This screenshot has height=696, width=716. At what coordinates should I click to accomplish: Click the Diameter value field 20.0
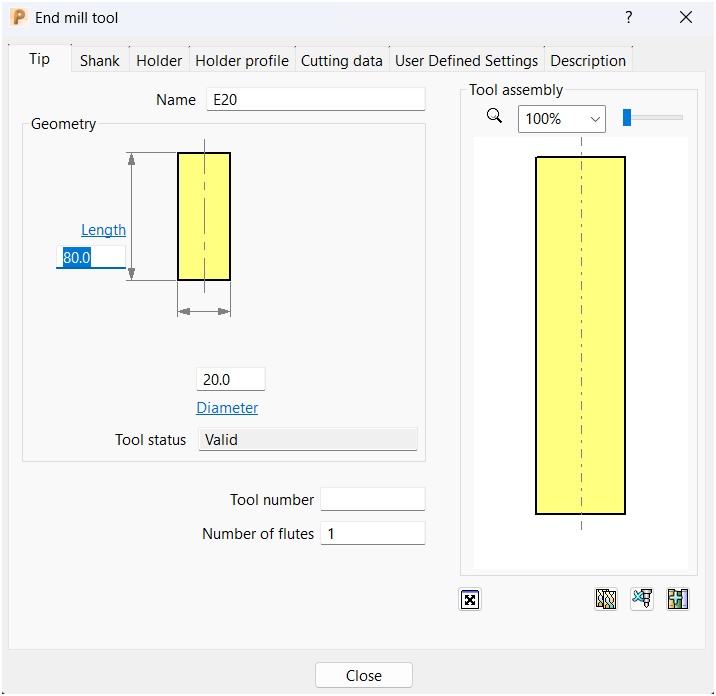coord(231,379)
